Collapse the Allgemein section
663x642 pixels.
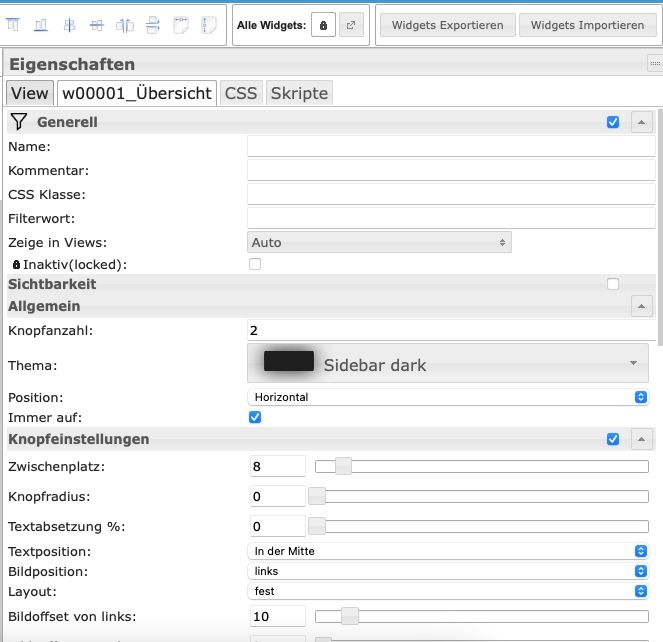641,306
